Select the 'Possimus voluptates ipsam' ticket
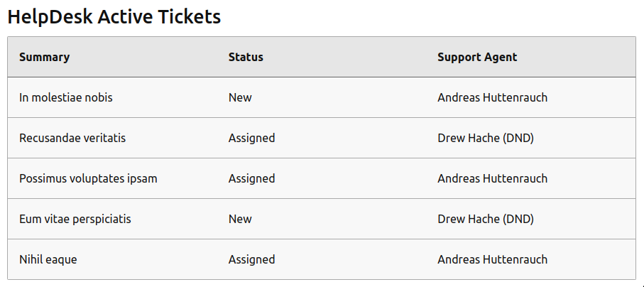This screenshot has width=644, height=287. [88, 178]
